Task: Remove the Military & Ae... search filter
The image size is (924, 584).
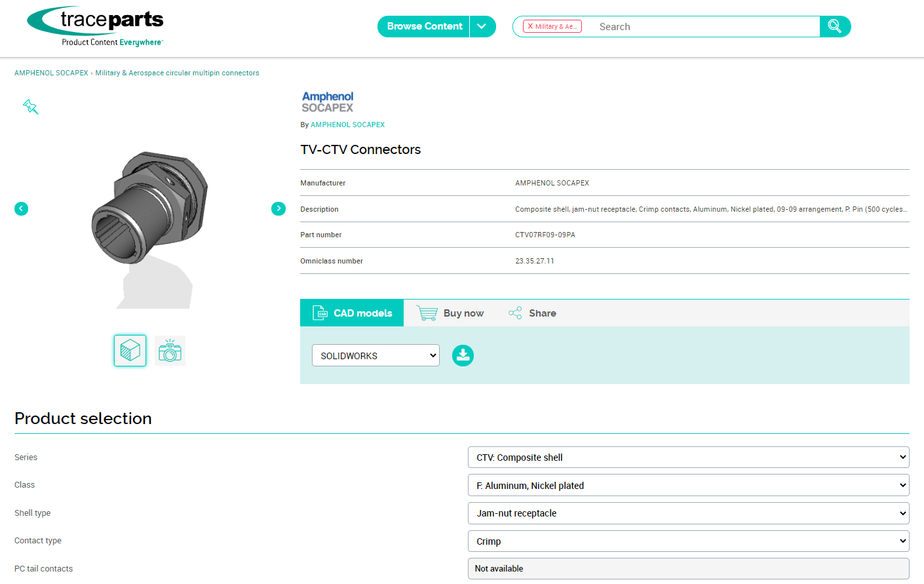Action: coord(530,26)
